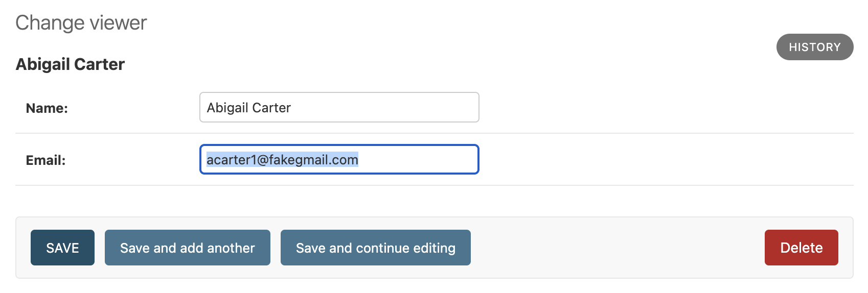Viewport: 868px width, 293px height.
Task: Focus the Name text field
Action: click(x=339, y=107)
